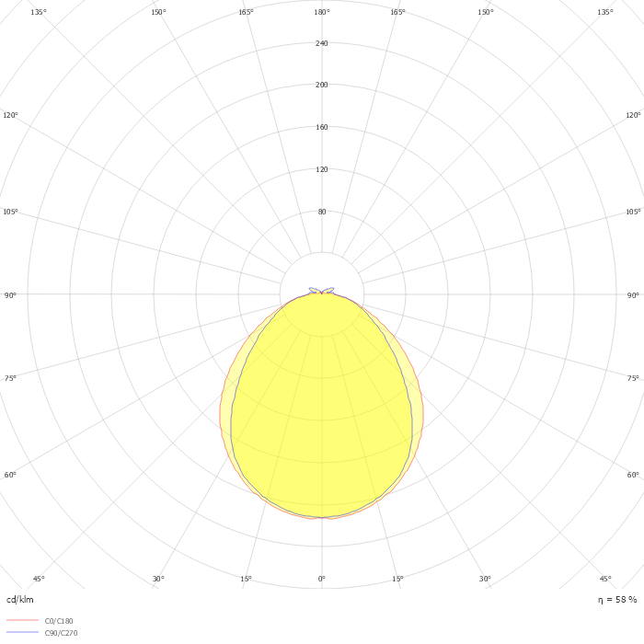Click the red C0/C180 legend line
This screenshot has width=644, height=644.
[23, 621]
